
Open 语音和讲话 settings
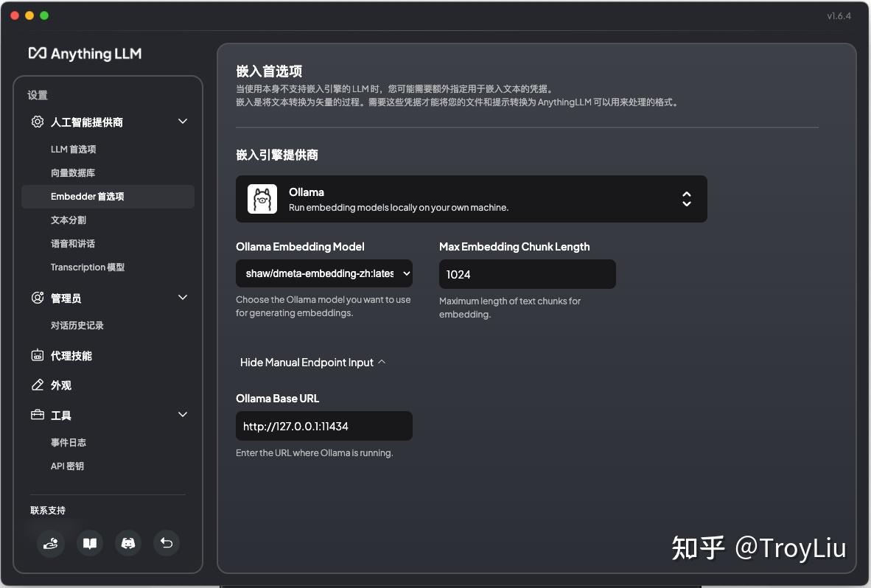73,243
